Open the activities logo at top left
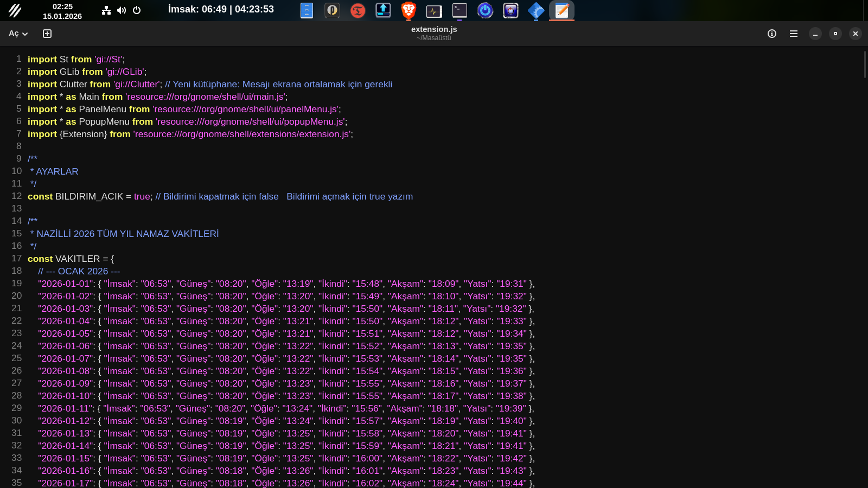 15,10
